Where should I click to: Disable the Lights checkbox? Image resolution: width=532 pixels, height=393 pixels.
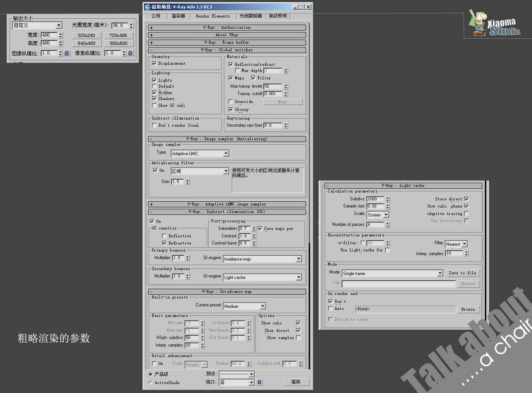tap(154, 80)
